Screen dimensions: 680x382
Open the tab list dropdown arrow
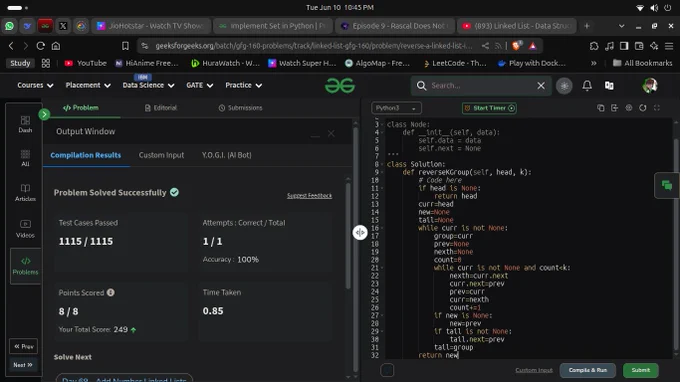(621, 26)
